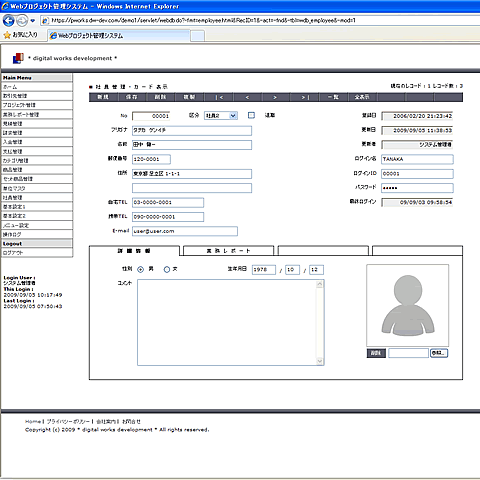Click the birth year field 1978
Image resolution: width=480 pixels, height=480 pixels.
point(264,270)
